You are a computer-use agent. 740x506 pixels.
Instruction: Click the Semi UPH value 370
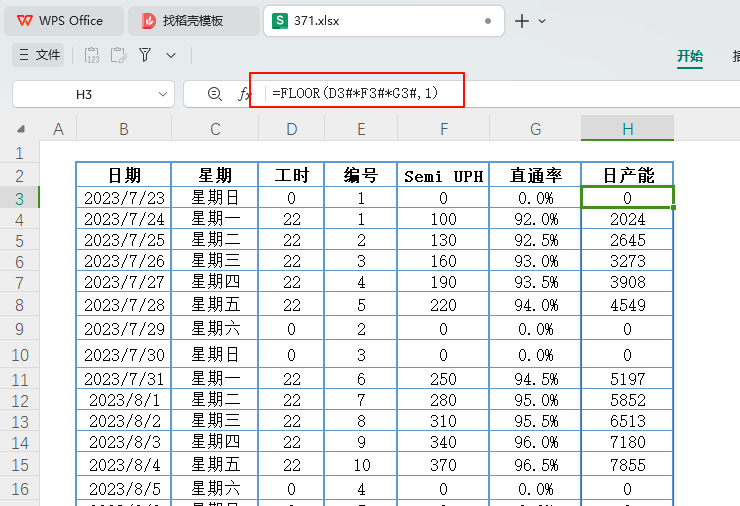tap(444, 464)
